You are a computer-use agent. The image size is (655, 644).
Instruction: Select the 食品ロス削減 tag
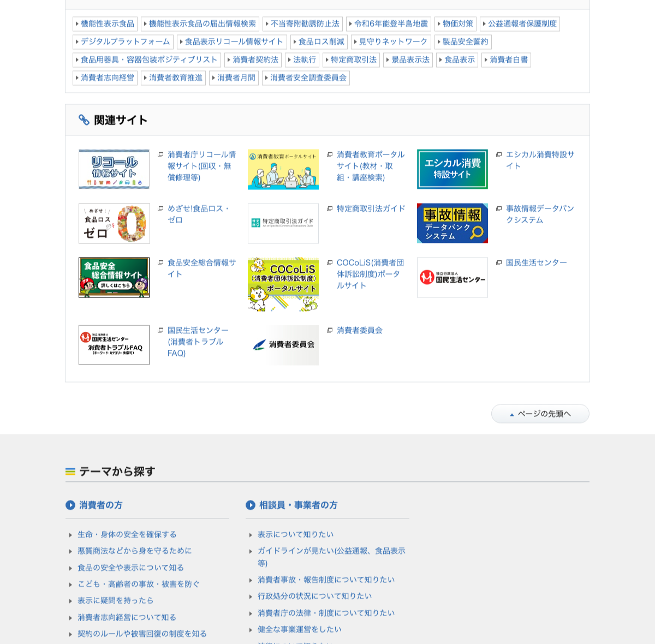click(319, 42)
